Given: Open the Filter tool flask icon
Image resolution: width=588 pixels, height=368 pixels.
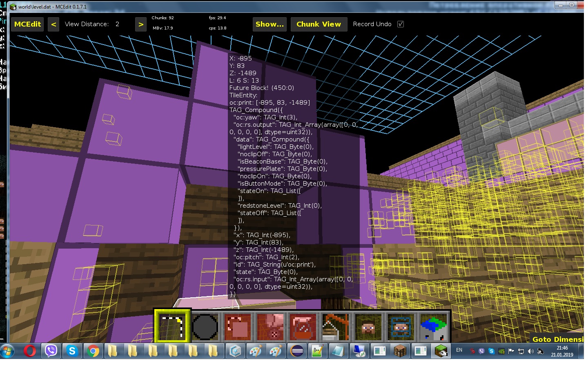Looking at the screenshot, I should click(303, 327).
